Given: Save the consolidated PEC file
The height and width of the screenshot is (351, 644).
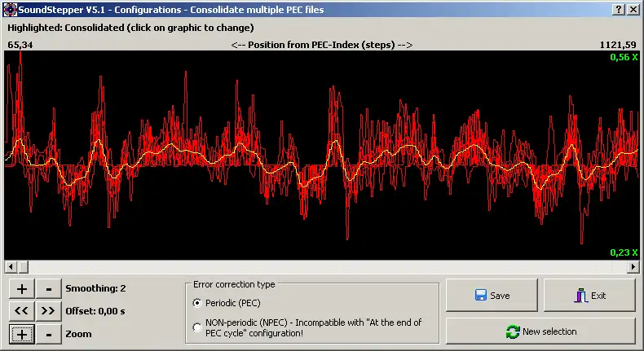Looking at the screenshot, I should pyautogui.click(x=492, y=295).
